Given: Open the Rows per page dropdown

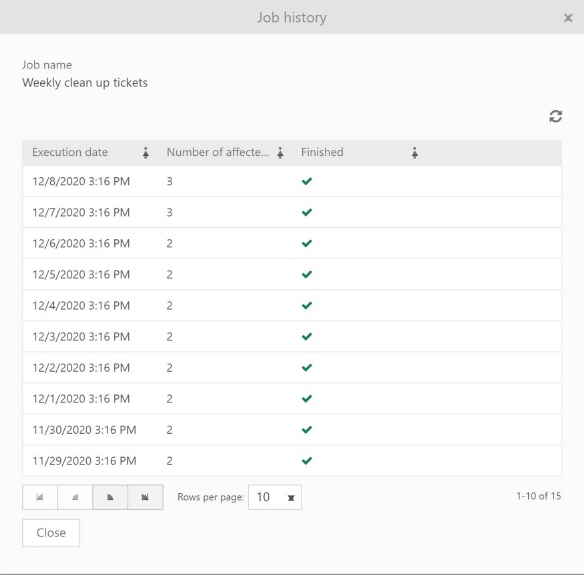Looking at the screenshot, I should click(x=275, y=497).
